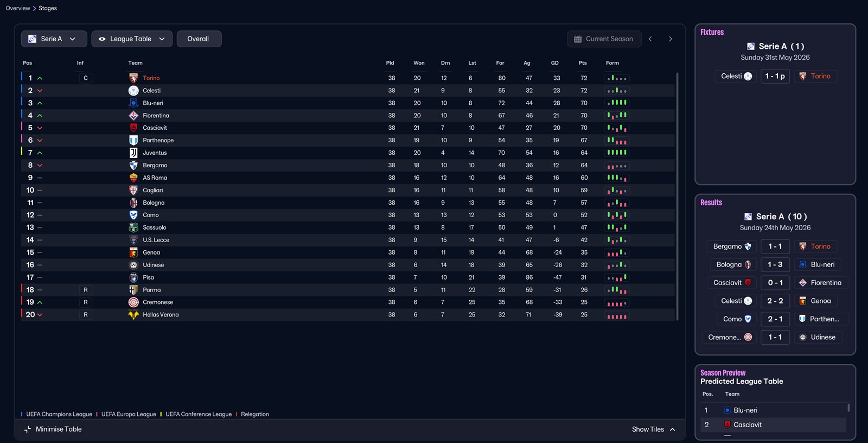The width and height of the screenshot is (868, 443).
Task: Click the Parma club badge
Action: coord(133,290)
